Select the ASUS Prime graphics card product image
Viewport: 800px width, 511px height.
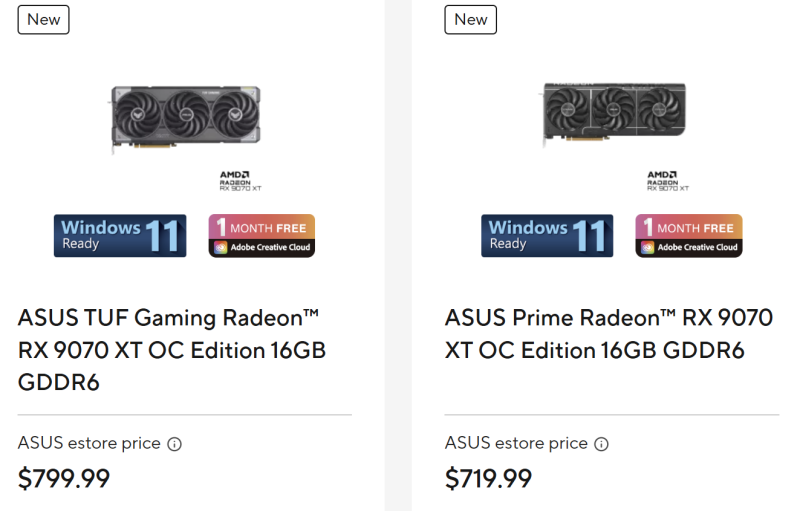click(615, 111)
